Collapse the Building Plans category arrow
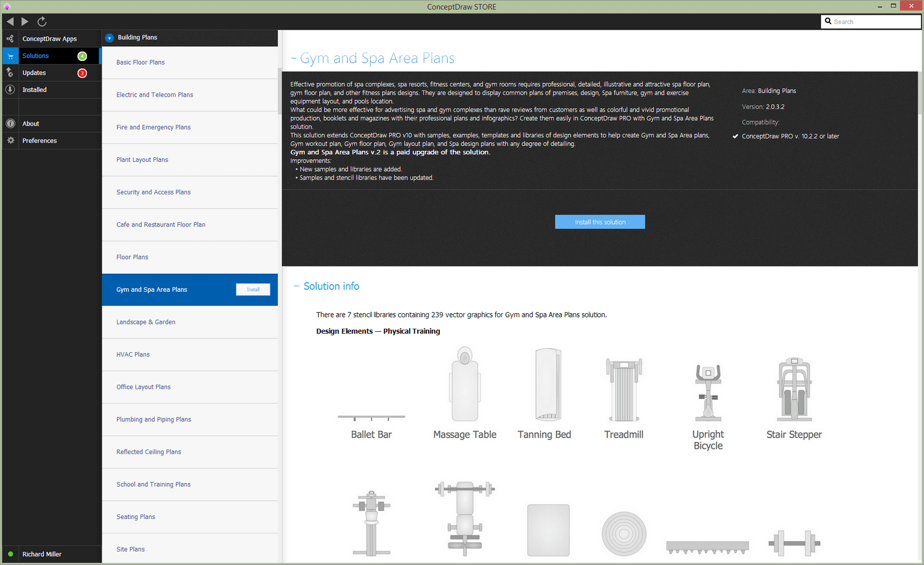 (x=109, y=38)
